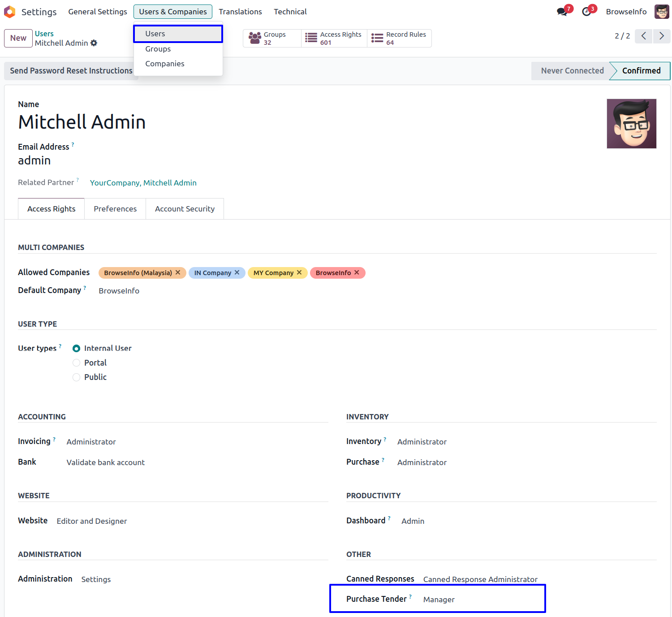Open Purchase Tender Manager dropdown
Viewport: 672px width, 617px height.
coord(439,600)
